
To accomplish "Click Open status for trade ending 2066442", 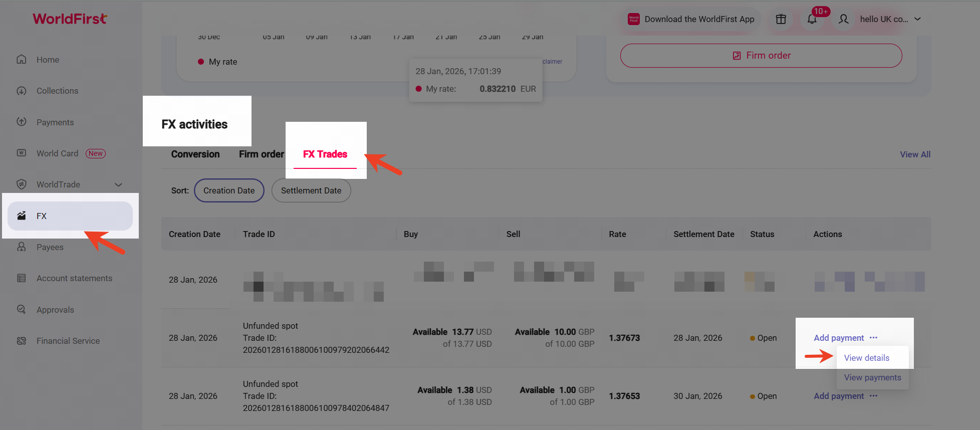I will pyautogui.click(x=764, y=338).
